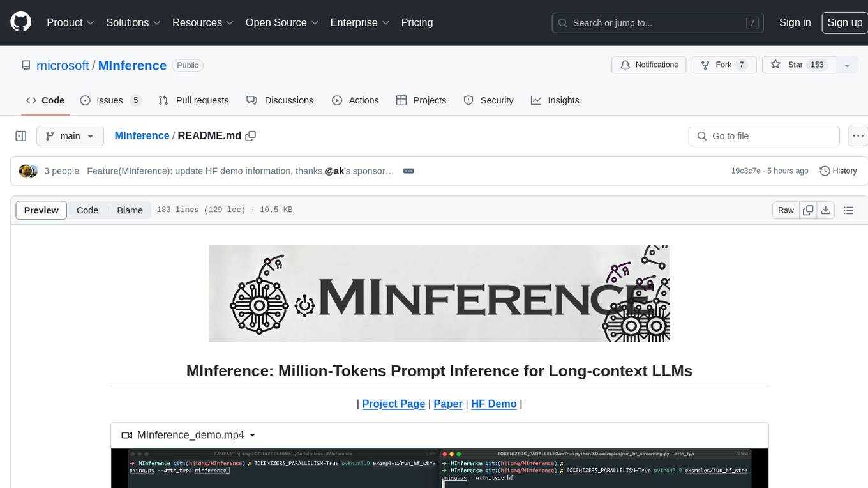Viewport: 868px width, 488px height.
Task: Copy the README.md file path
Action: pos(251,136)
